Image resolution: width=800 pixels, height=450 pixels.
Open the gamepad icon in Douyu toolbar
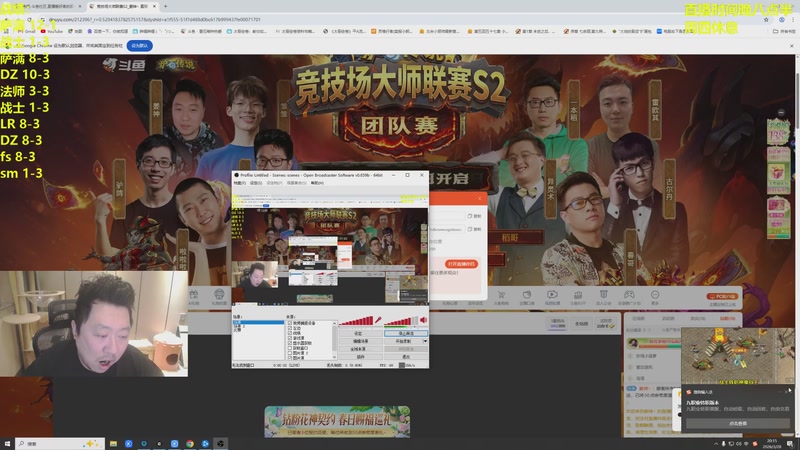[629, 294]
